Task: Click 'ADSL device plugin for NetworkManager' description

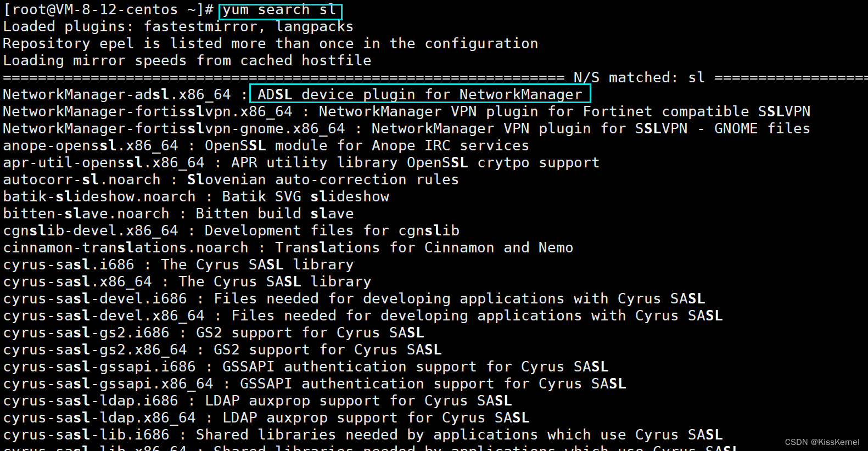Action: click(x=420, y=95)
